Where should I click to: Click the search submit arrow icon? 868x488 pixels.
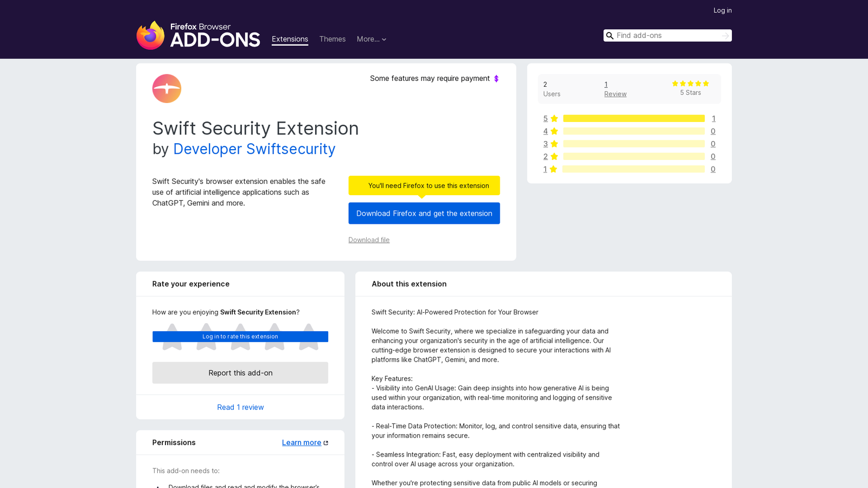[x=725, y=36]
